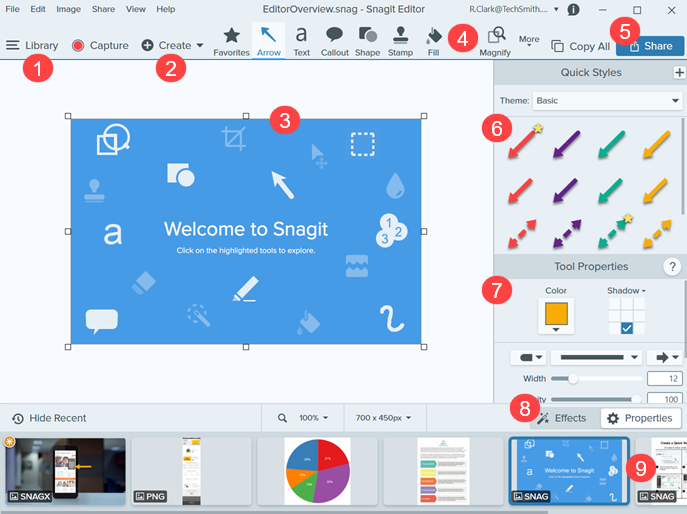Apply orange dashed double-headed arrow style
Viewport: 687px width, 514px height.
[x=657, y=234]
